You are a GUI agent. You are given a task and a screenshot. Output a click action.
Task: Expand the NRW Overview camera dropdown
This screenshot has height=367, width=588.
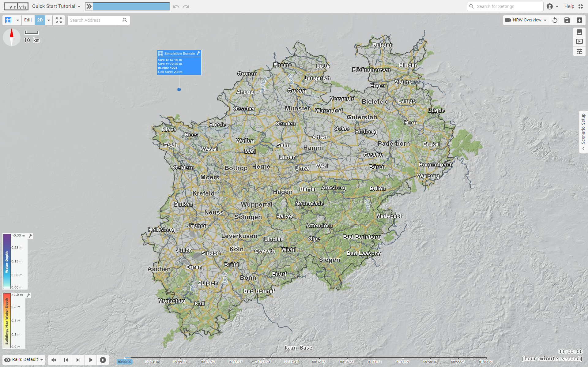(x=545, y=20)
